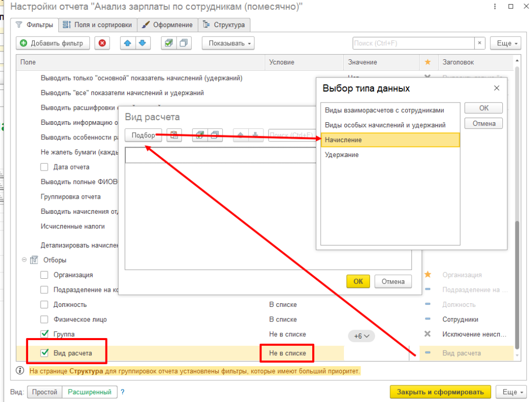Click the check all filters icon
Screen dimensions: 532x402
coord(168,43)
